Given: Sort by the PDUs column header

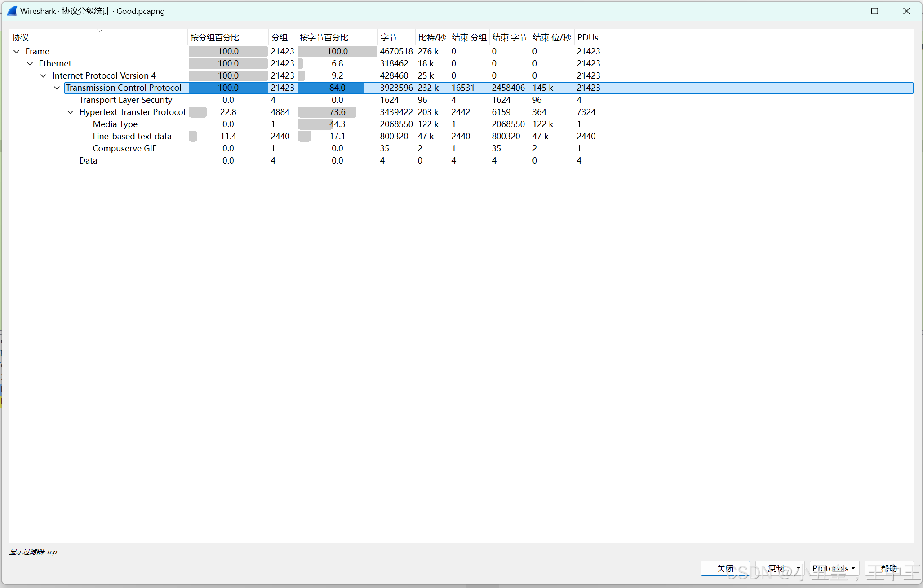Looking at the screenshot, I should (588, 38).
